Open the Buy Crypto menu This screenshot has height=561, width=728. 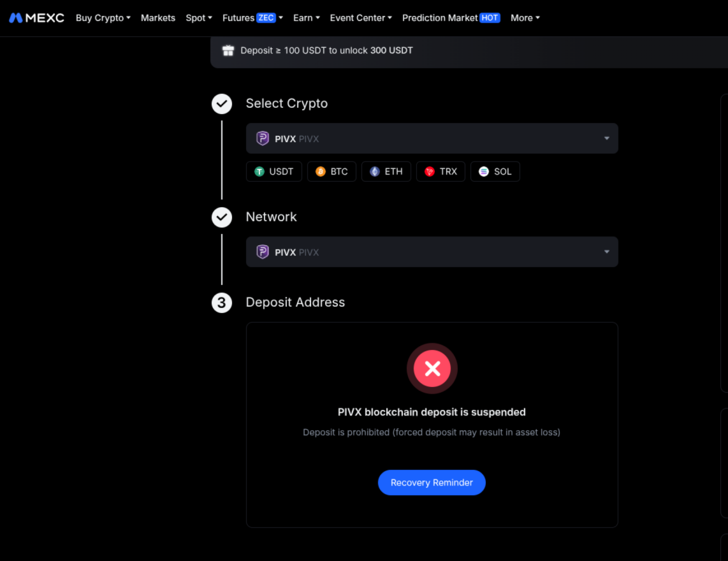pos(103,18)
